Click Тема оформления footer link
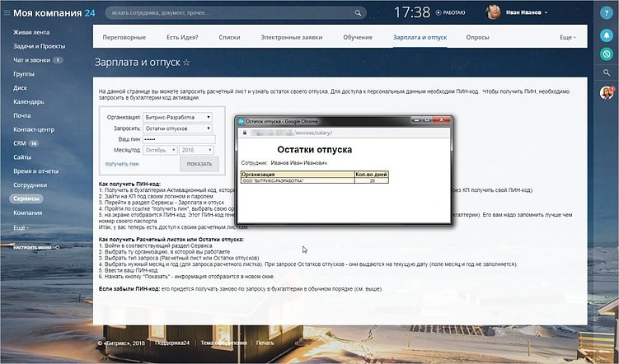The width and height of the screenshot is (619, 364). [x=223, y=343]
